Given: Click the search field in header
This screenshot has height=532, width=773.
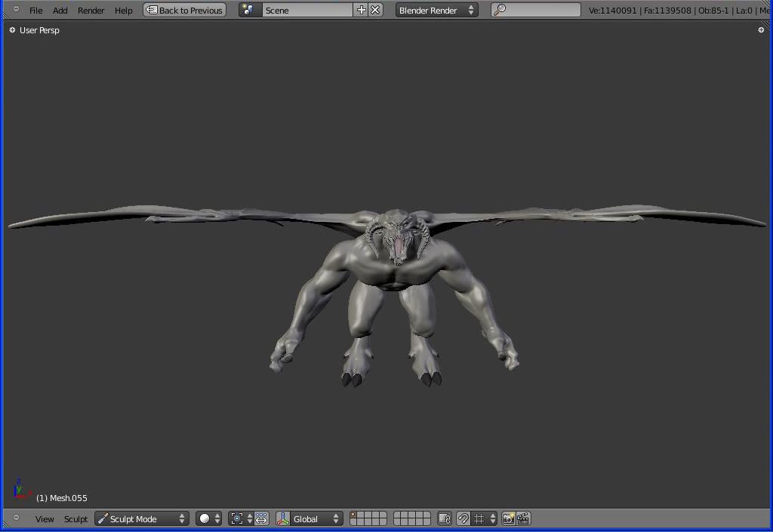Looking at the screenshot, I should pos(536,11).
